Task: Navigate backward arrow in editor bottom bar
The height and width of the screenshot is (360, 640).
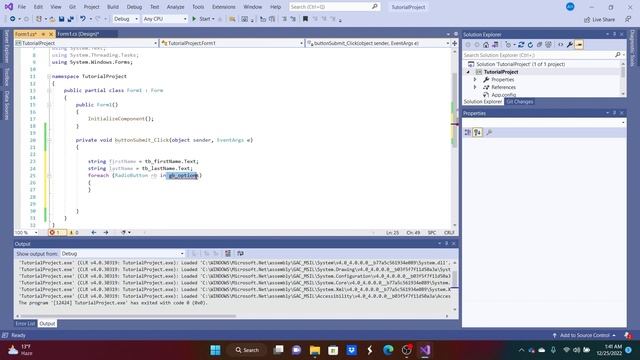Action: [93, 232]
